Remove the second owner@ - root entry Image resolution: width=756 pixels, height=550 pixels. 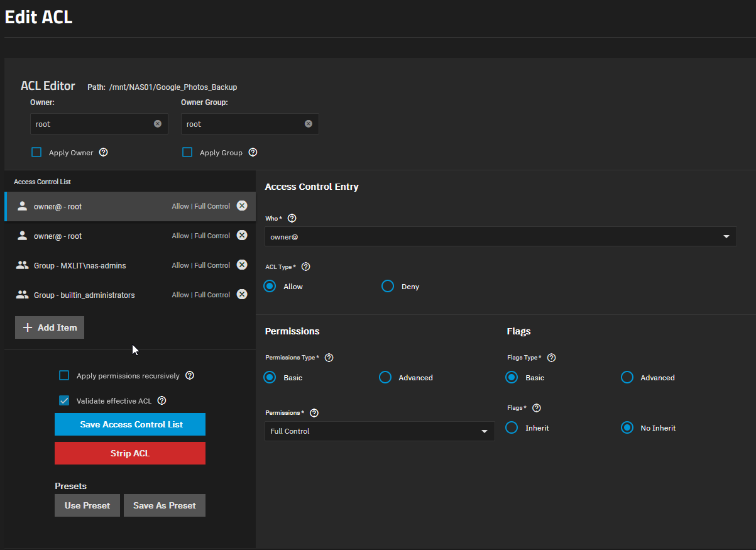click(x=242, y=235)
